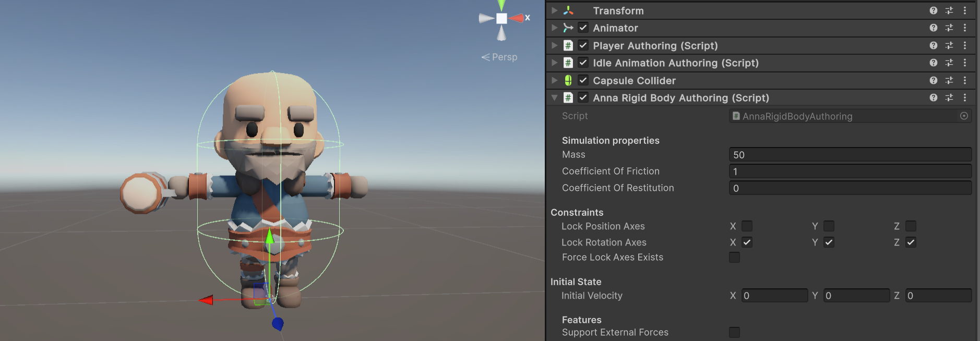Open Idle Animation Authoring preset icon
The width and height of the screenshot is (980, 341).
(949, 63)
